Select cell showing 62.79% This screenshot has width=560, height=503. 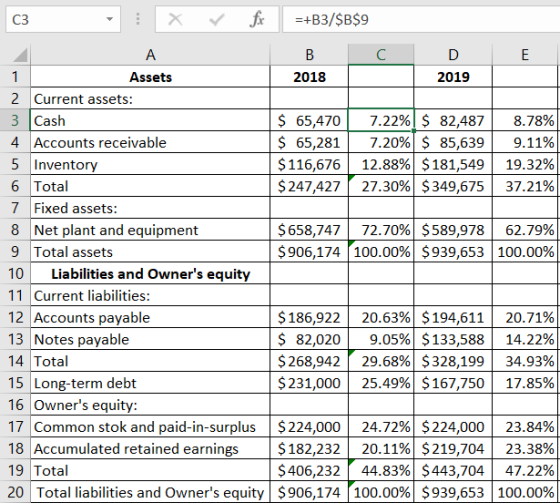coord(524,230)
